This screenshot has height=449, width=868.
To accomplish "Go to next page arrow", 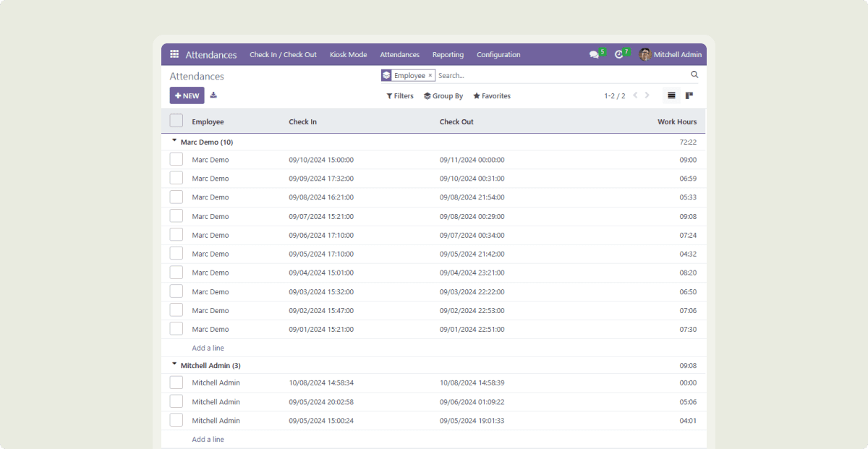I will click(x=647, y=95).
